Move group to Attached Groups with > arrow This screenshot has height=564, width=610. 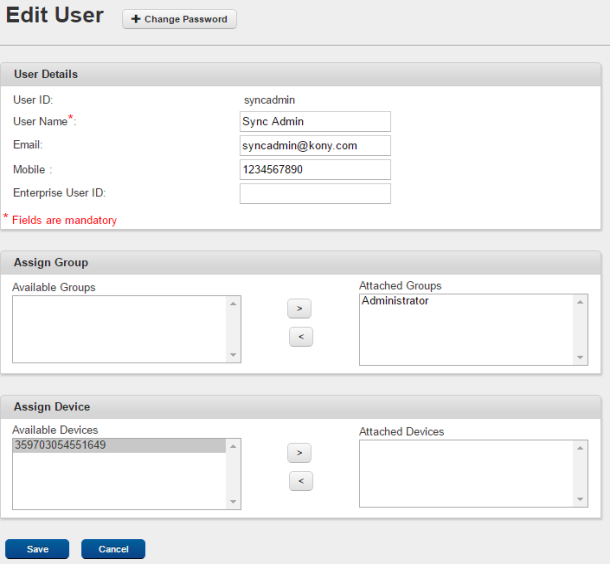(299, 308)
